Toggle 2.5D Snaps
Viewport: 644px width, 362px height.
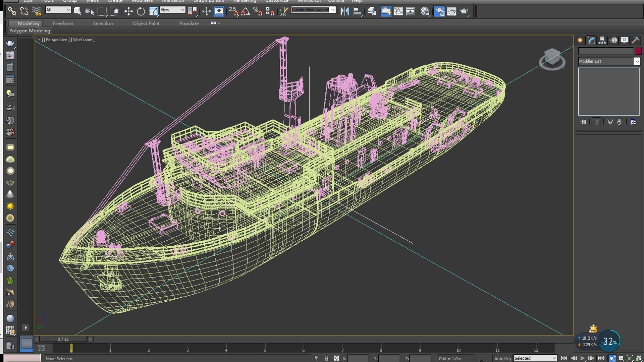point(233,11)
